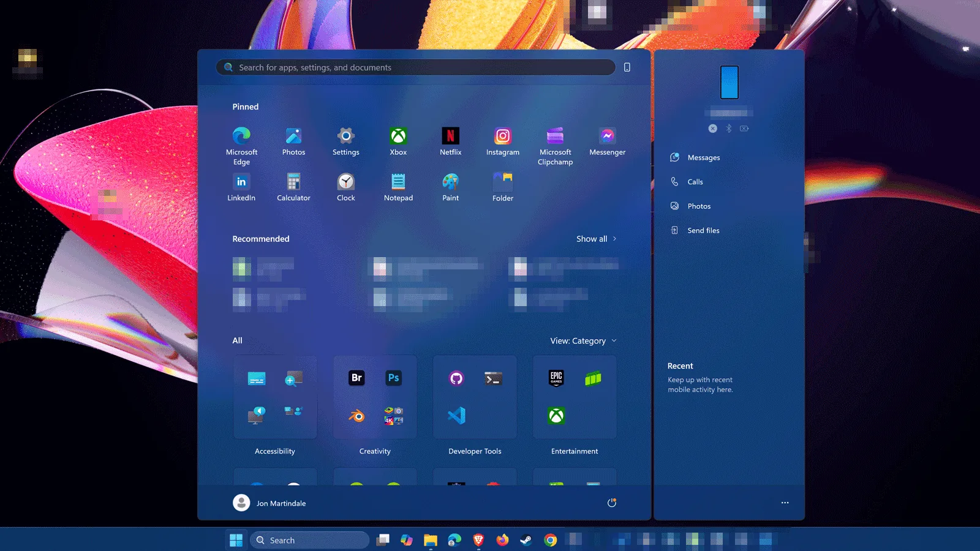
Task: Open the Messenger app
Action: [607, 141]
